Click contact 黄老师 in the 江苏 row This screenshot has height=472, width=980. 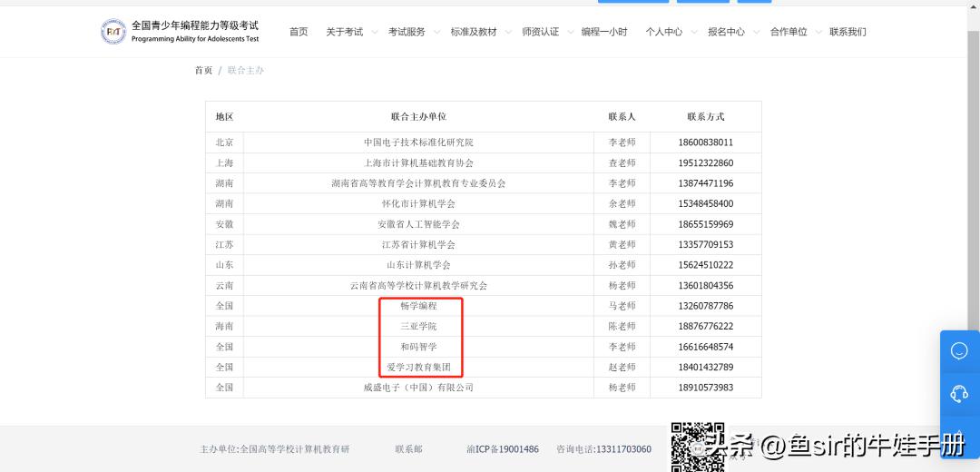(x=622, y=244)
